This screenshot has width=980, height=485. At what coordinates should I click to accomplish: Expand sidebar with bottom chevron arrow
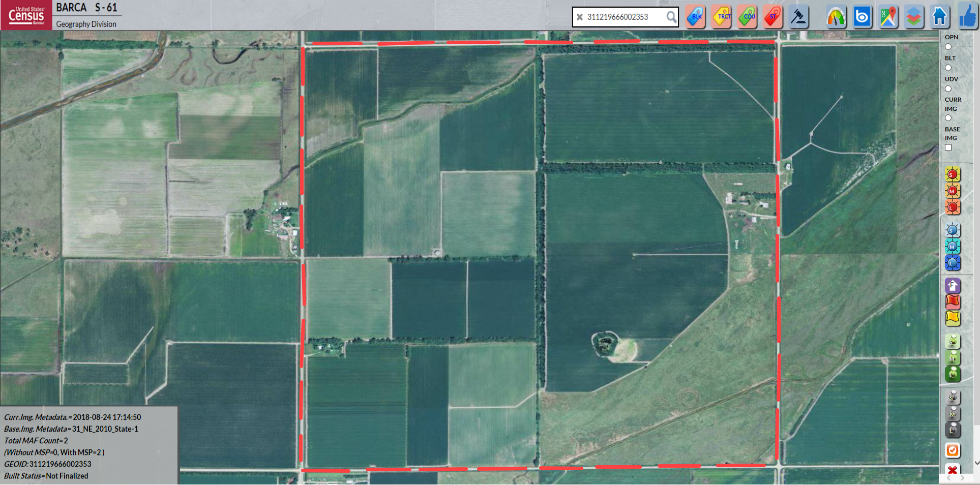[976, 463]
